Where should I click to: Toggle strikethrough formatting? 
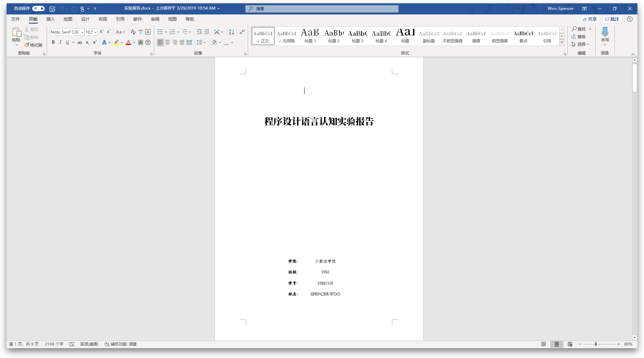tap(80, 42)
